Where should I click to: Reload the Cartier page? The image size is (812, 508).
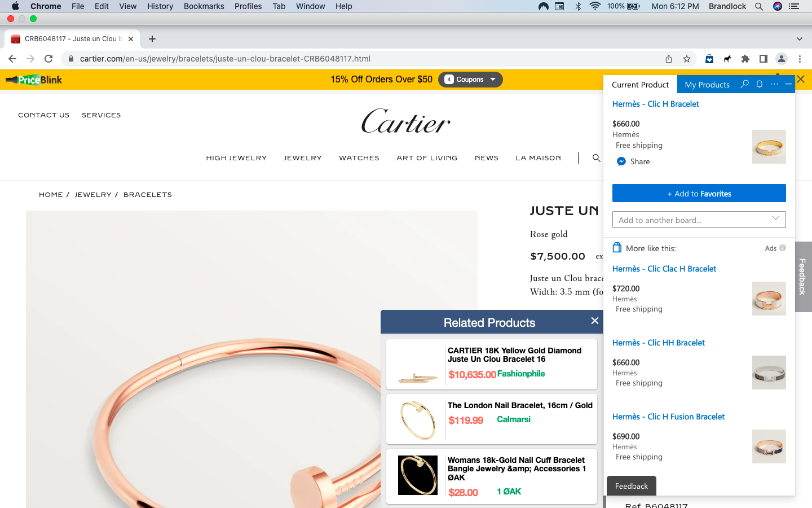tap(48, 59)
